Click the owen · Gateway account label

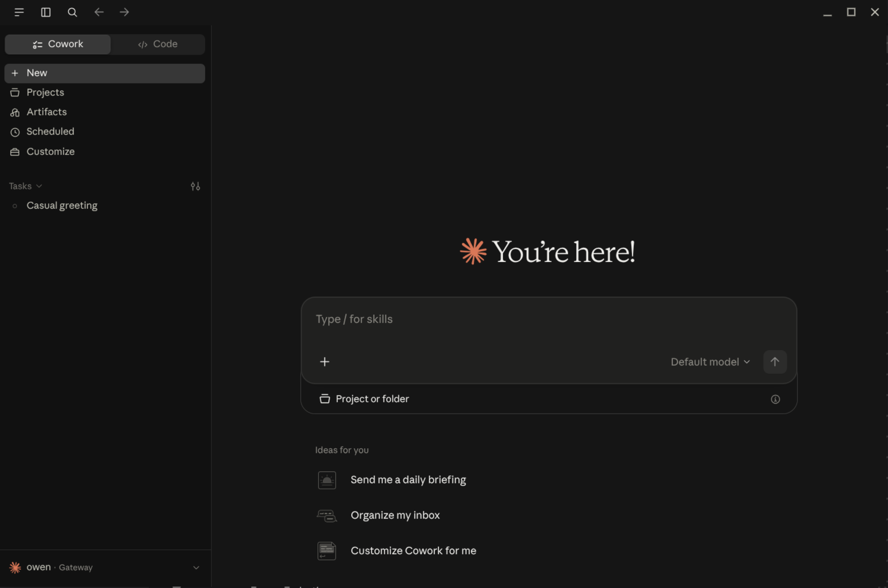pos(60,568)
